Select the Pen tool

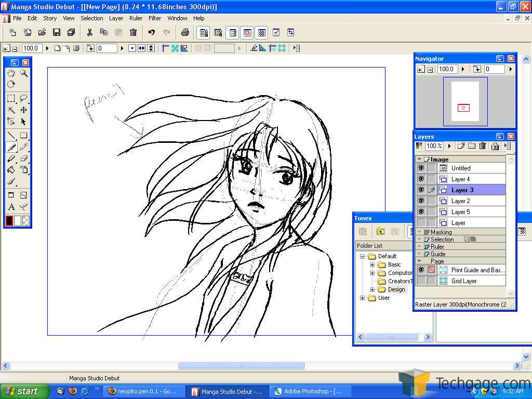coord(11,147)
